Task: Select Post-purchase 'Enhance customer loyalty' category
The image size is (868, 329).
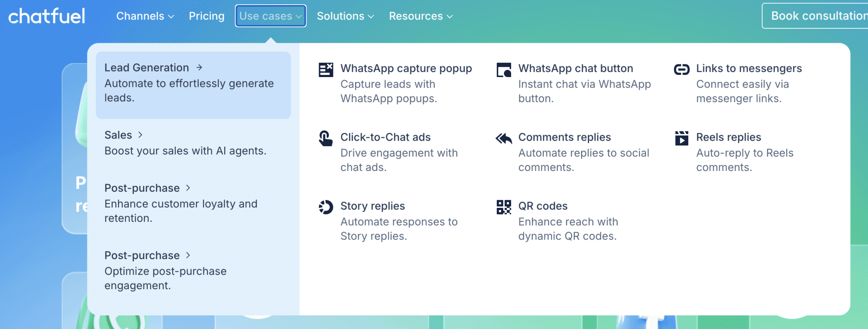Action: pyautogui.click(x=193, y=203)
